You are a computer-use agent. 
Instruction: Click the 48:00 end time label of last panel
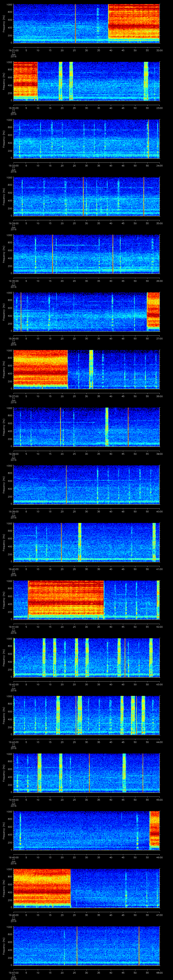coord(159,973)
